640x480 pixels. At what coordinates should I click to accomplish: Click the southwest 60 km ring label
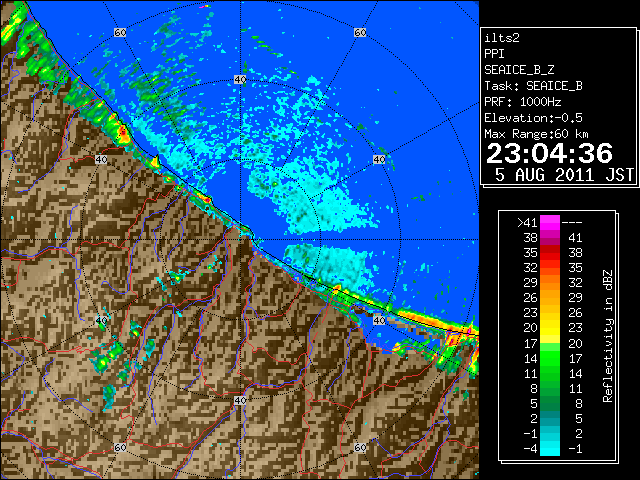120,448
